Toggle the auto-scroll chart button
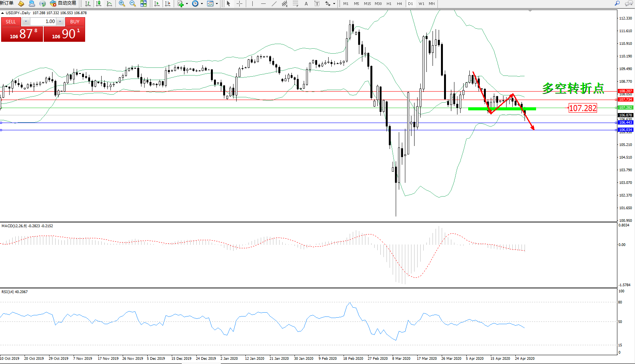The height and width of the screenshot is (364, 635). click(157, 3)
